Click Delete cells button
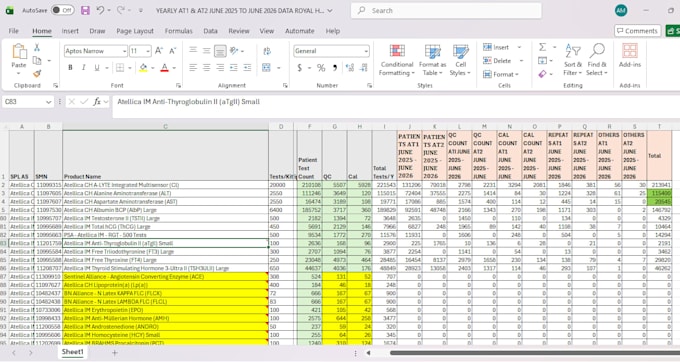 coord(497,61)
